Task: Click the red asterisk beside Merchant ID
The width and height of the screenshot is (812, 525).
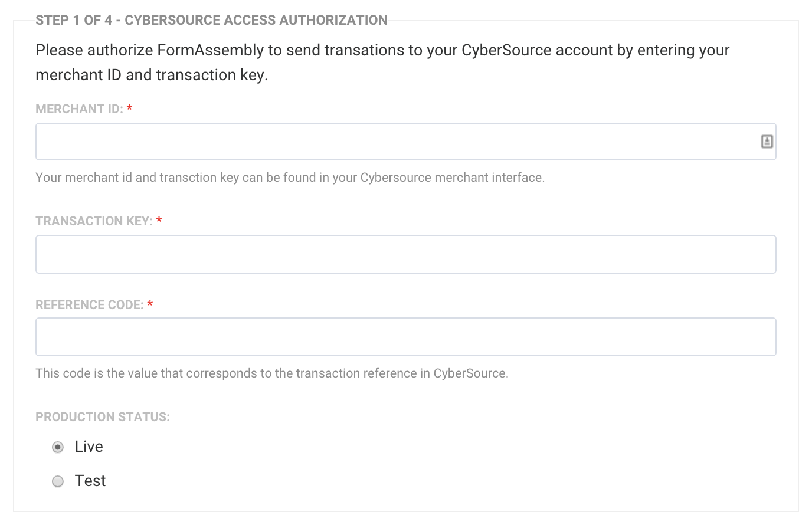Action: (130, 109)
